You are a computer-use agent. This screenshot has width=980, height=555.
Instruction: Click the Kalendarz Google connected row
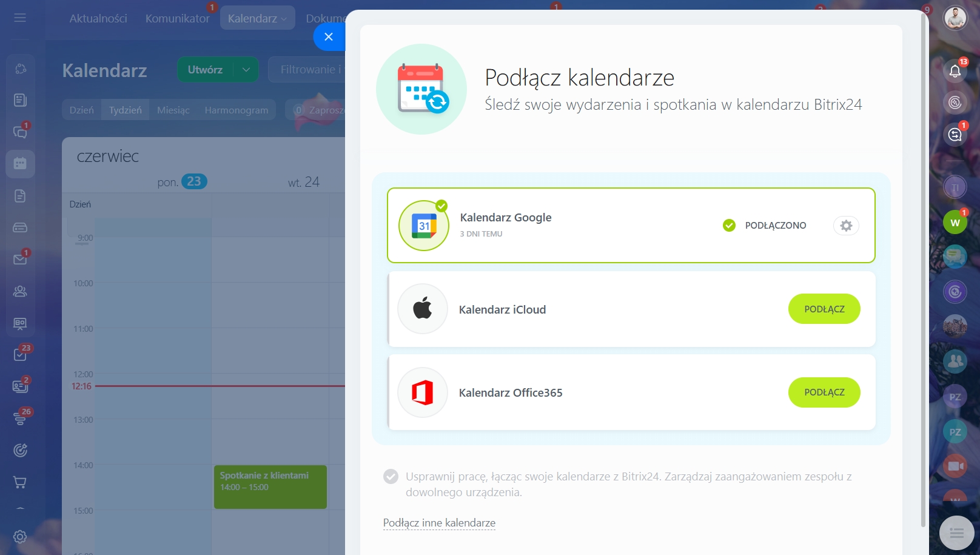(631, 226)
